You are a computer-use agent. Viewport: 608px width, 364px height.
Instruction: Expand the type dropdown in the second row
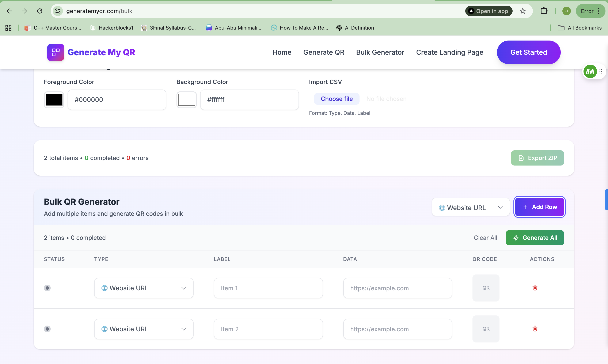[x=144, y=329]
